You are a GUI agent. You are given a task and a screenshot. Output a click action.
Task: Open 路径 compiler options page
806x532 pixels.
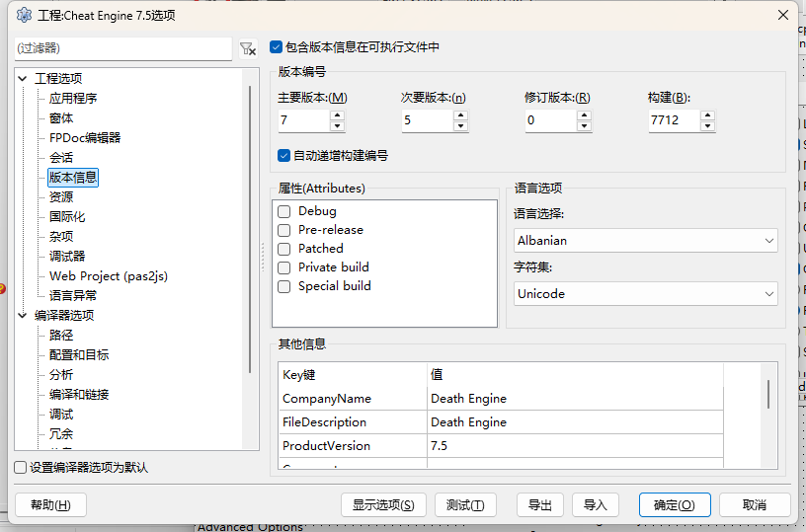(61, 336)
